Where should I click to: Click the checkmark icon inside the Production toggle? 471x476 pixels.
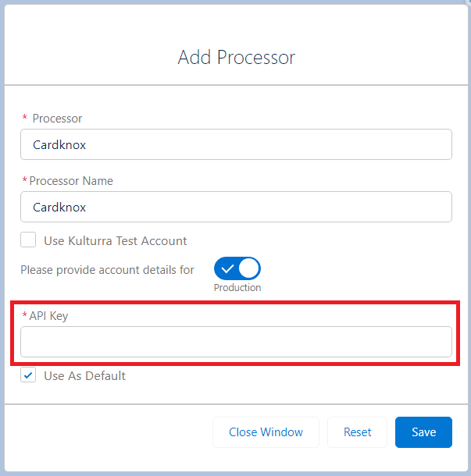[227, 269]
